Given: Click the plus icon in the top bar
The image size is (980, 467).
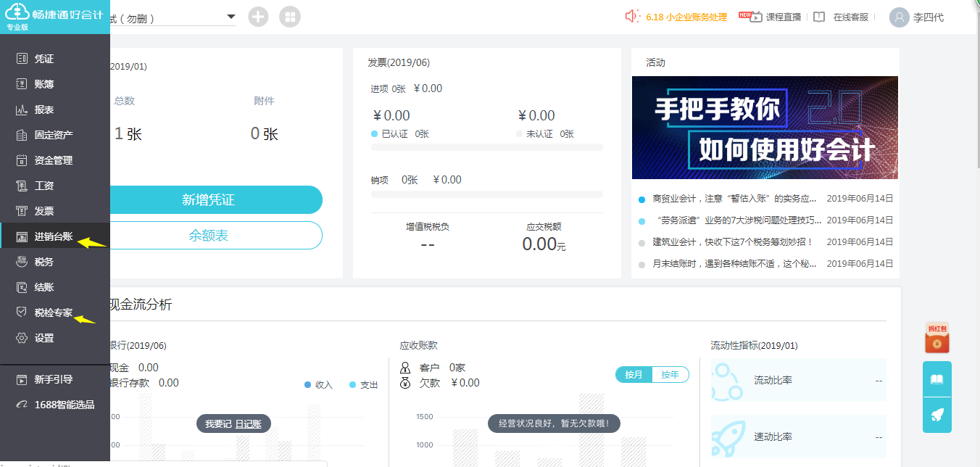Looking at the screenshot, I should (x=258, y=17).
